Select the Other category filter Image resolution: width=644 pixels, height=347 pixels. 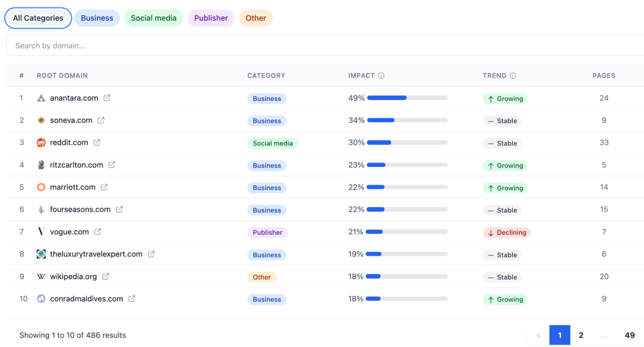255,18
